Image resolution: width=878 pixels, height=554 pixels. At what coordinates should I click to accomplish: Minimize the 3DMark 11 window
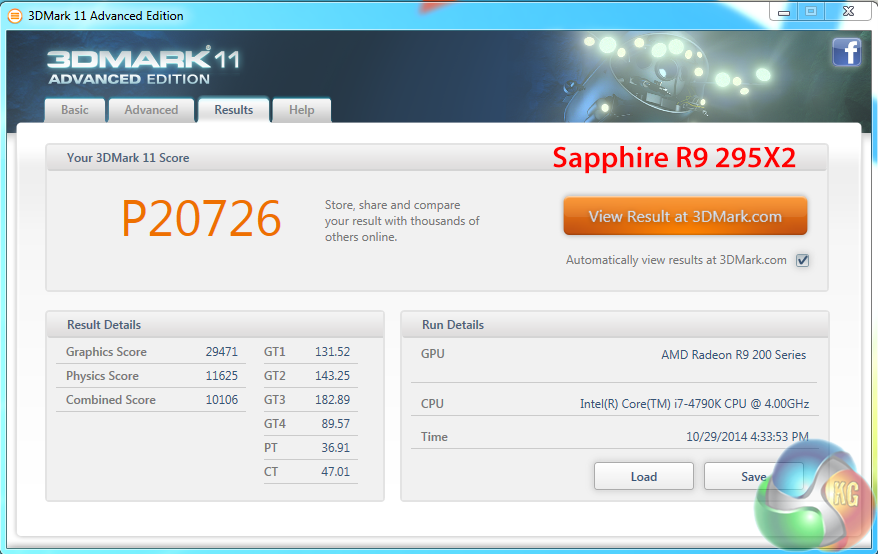pos(783,12)
